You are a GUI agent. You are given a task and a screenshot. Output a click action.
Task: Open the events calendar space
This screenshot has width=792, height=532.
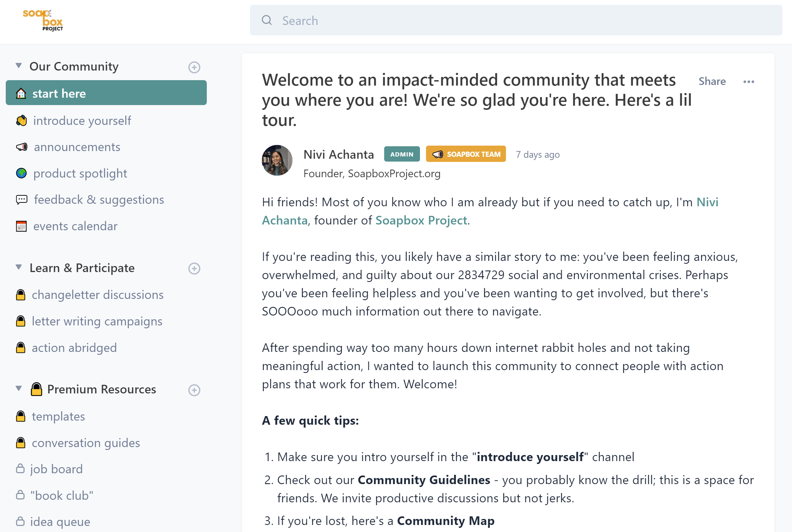(75, 226)
